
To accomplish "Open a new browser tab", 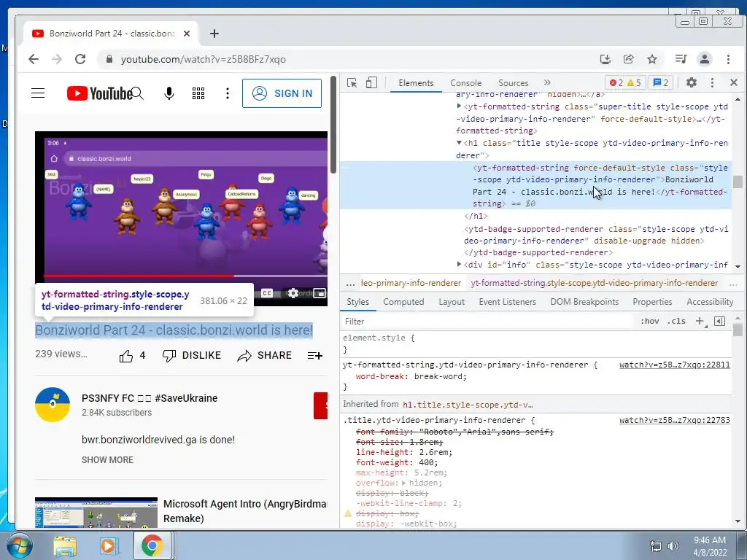I will click(214, 34).
